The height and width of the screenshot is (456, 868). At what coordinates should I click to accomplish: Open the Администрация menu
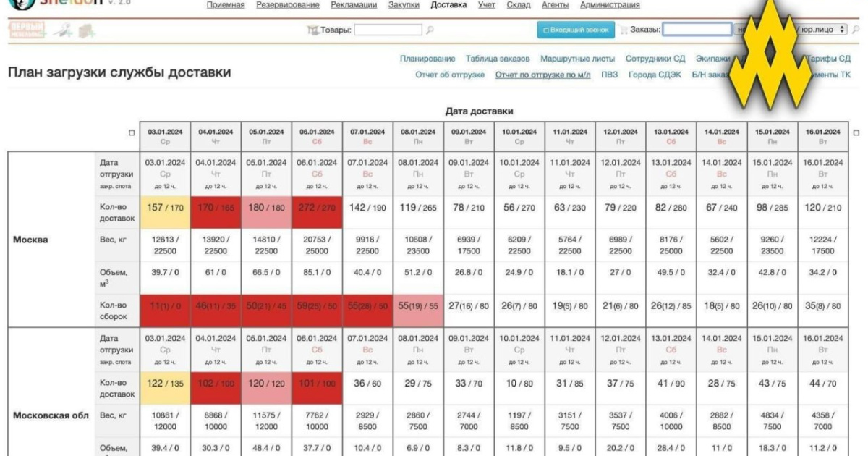(x=609, y=5)
